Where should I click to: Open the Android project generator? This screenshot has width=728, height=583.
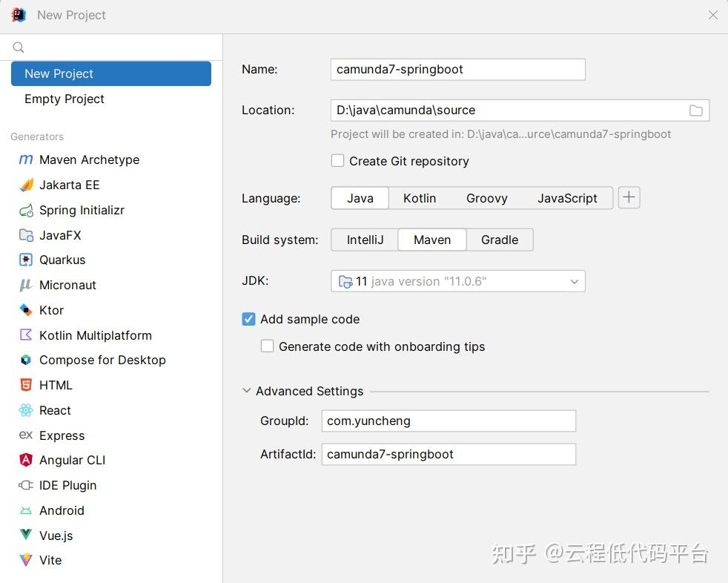point(62,510)
